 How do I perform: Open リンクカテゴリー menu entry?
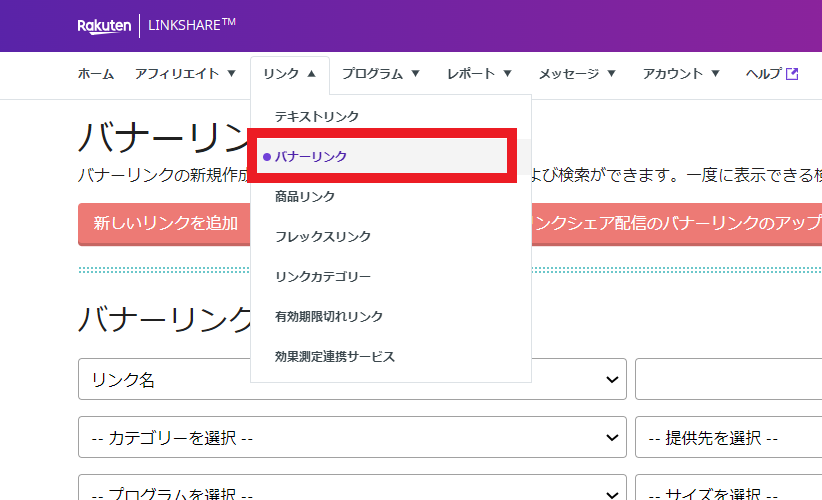pyautogui.click(x=323, y=277)
